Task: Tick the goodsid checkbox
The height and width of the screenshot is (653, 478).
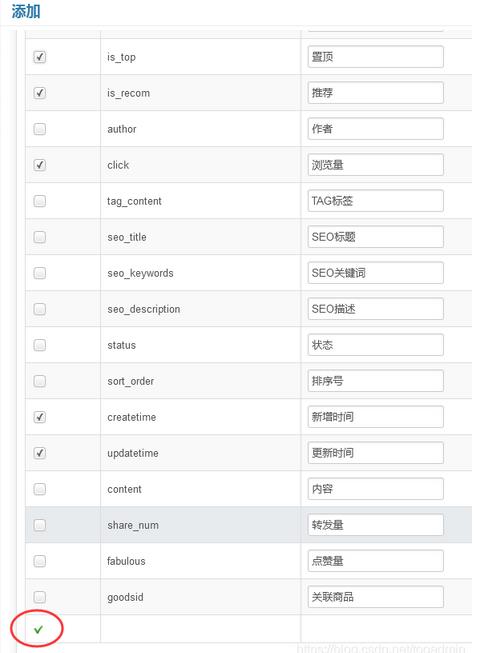Action: click(x=40, y=597)
